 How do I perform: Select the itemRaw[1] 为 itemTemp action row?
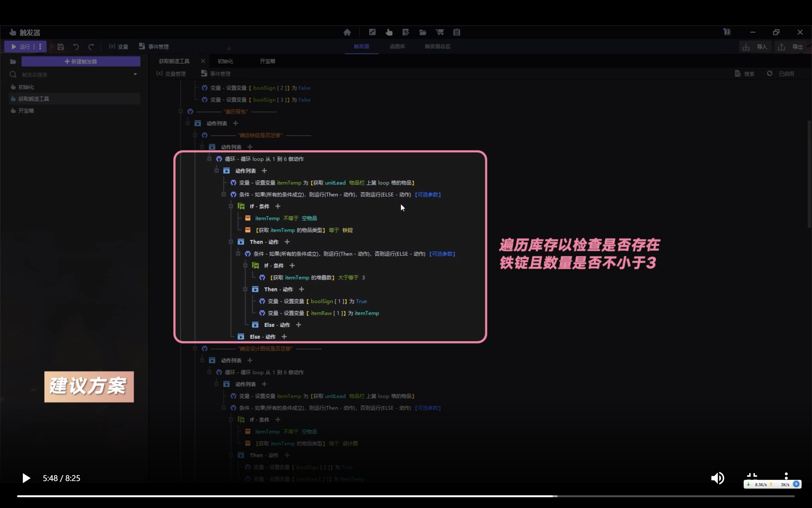pyautogui.click(x=319, y=313)
